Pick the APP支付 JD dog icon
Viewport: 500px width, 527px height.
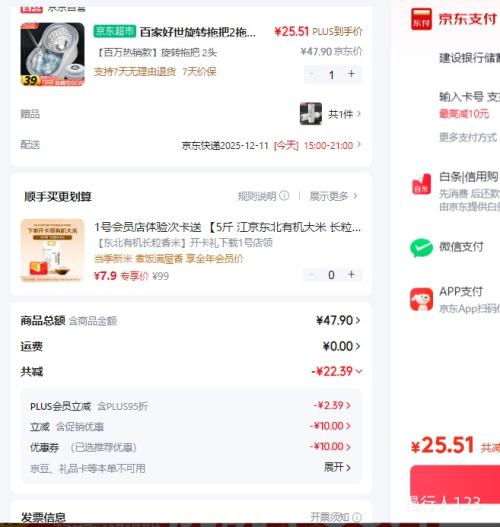click(421, 299)
